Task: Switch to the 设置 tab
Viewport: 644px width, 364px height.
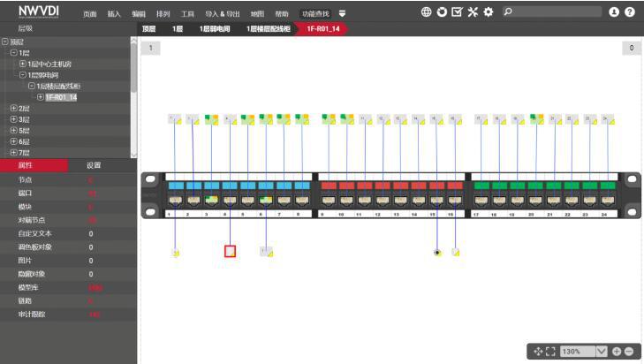Action: [94, 165]
